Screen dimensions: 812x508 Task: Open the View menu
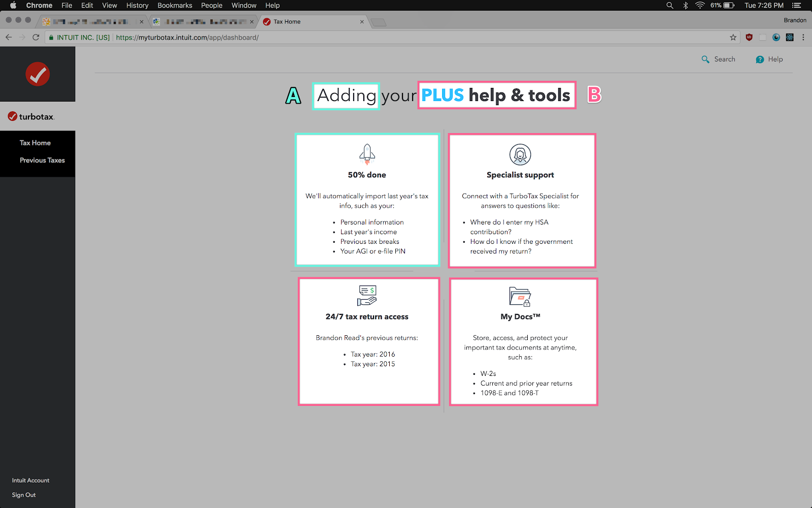[110, 5]
